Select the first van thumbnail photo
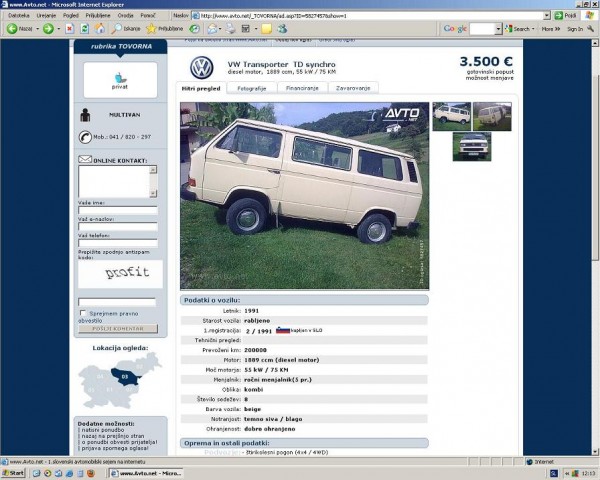Image resolution: width=600 pixels, height=480 pixels. click(x=451, y=115)
